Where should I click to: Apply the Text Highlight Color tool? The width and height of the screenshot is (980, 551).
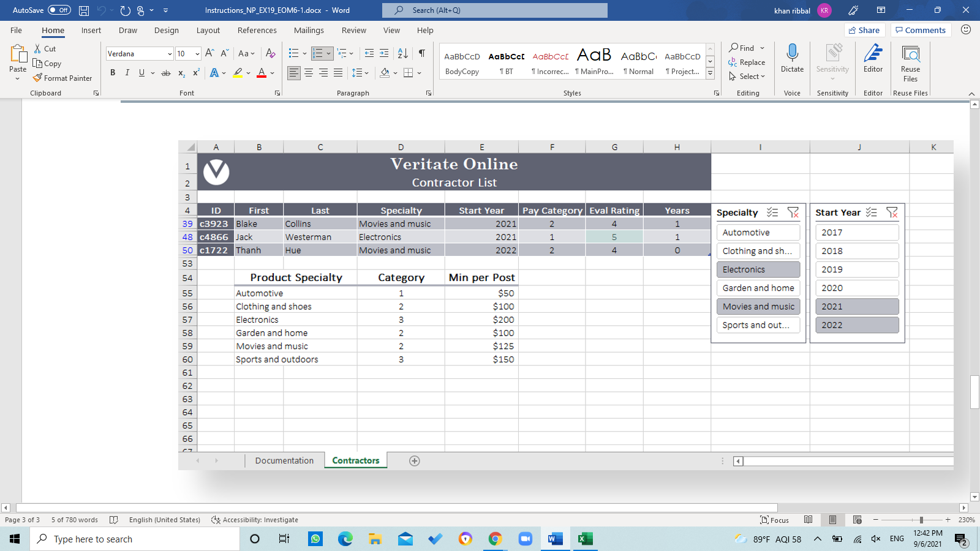[238, 73]
